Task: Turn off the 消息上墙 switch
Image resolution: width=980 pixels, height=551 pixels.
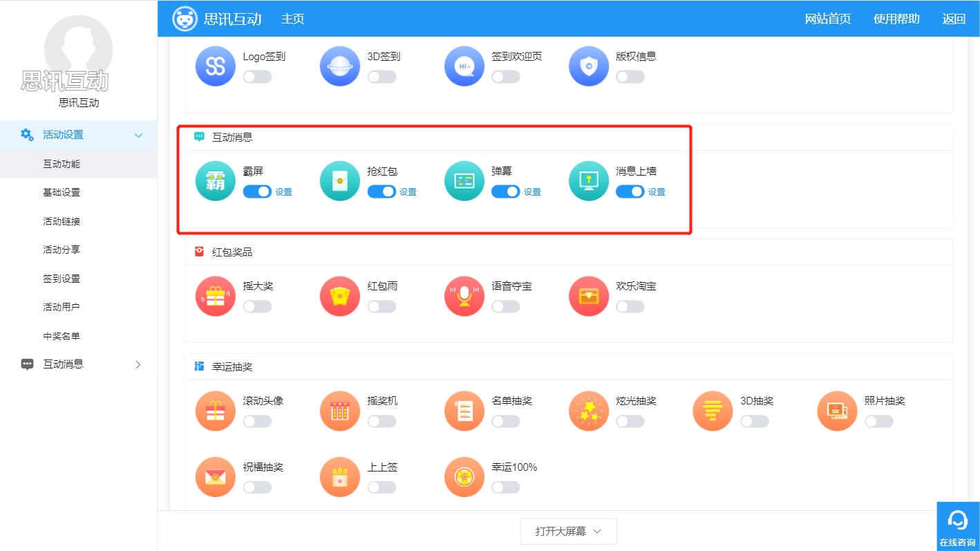Action: point(630,192)
